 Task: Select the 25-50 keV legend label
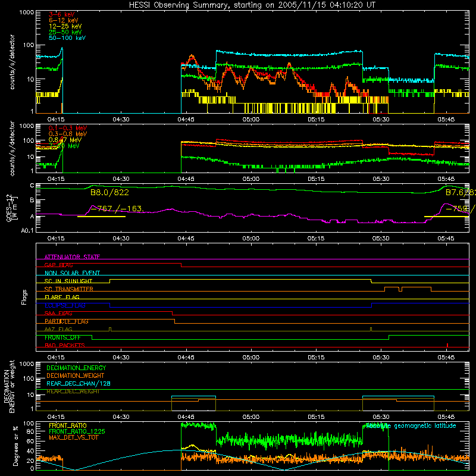coord(65,32)
